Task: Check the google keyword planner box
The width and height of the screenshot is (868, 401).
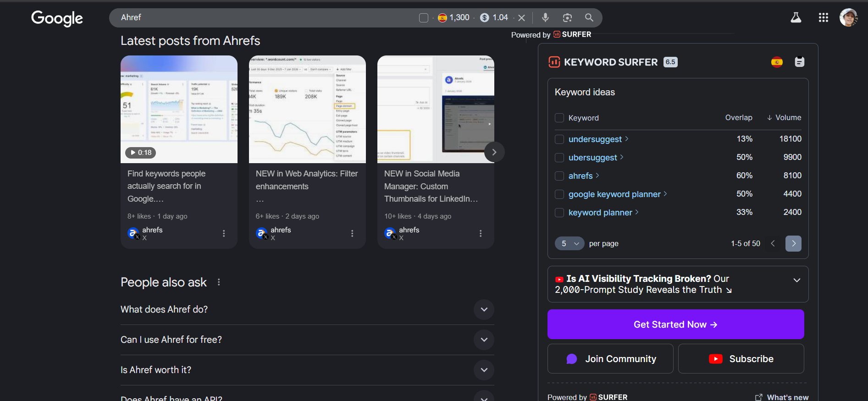Action: tap(559, 194)
